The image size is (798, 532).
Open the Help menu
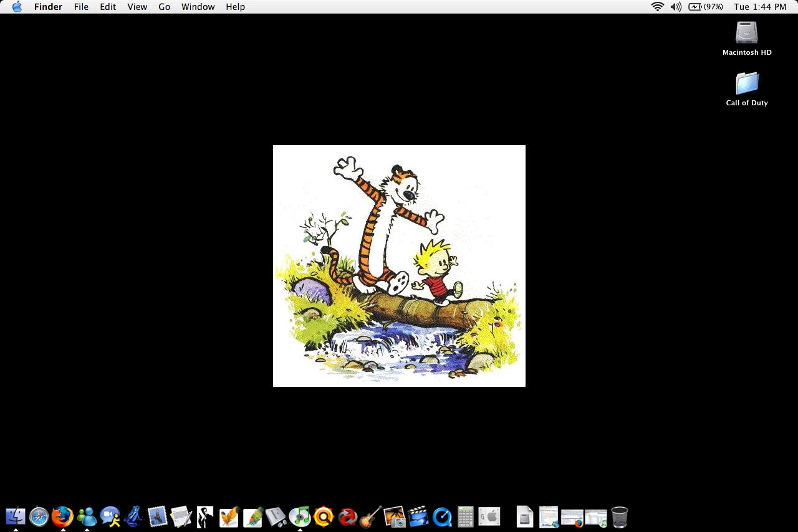click(235, 7)
